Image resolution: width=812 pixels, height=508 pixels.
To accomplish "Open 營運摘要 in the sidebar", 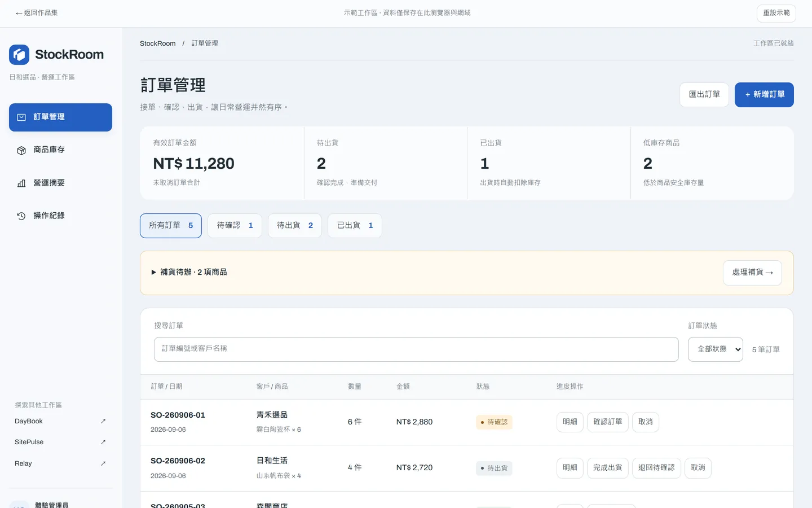I will click(x=61, y=183).
